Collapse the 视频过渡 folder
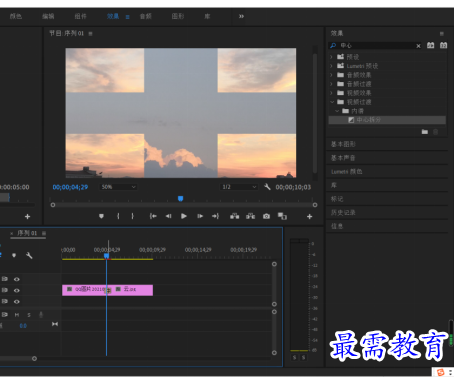Image resolution: width=454 pixels, height=377 pixels. coord(332,102)
